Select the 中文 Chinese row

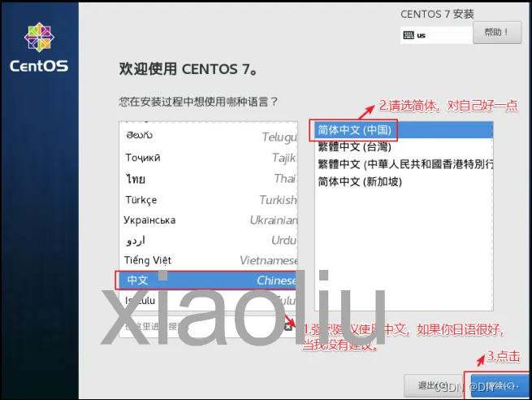coord(209,280)
